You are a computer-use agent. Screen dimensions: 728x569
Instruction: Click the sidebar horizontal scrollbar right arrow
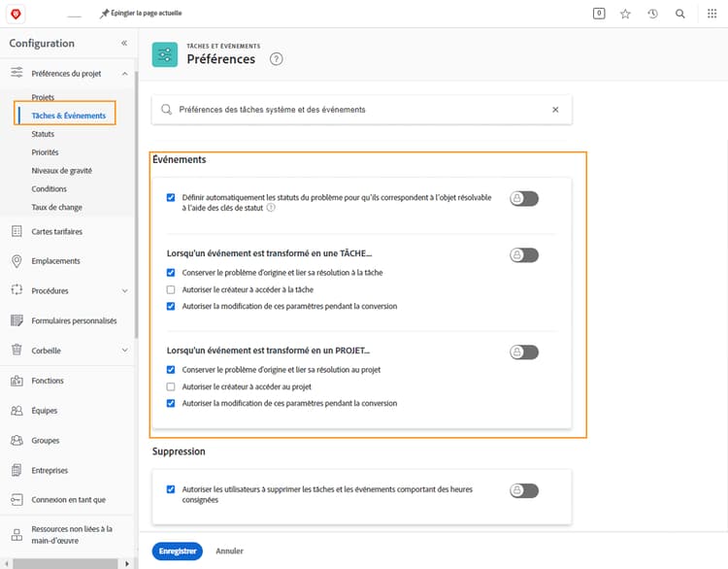point(127,564)
